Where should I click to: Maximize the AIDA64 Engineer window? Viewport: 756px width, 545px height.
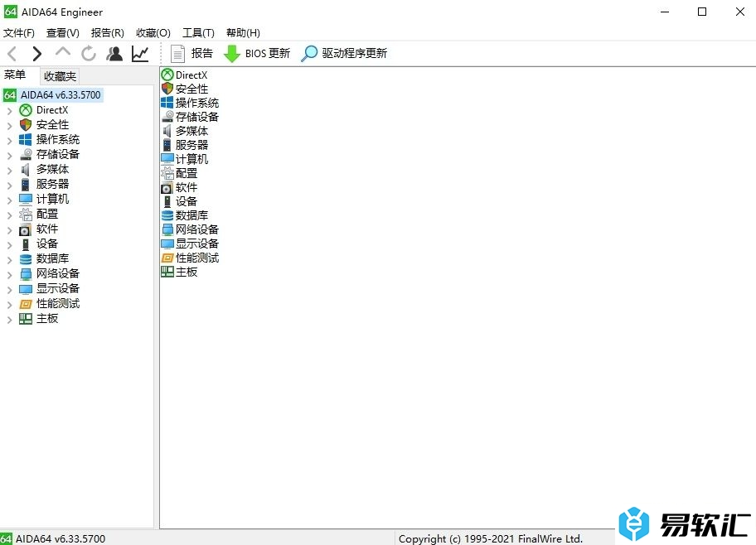pos(702,12)
